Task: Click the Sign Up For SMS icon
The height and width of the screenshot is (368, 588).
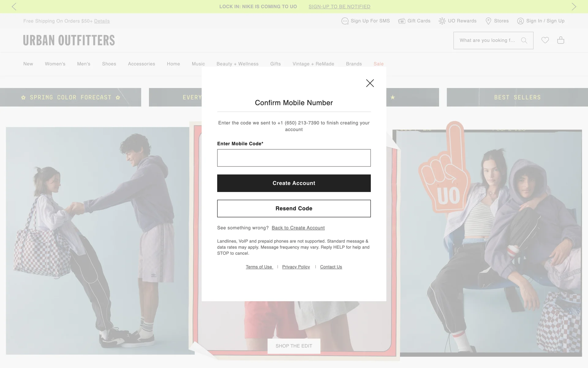Action: pyautogui.click(x=345, y=21)
